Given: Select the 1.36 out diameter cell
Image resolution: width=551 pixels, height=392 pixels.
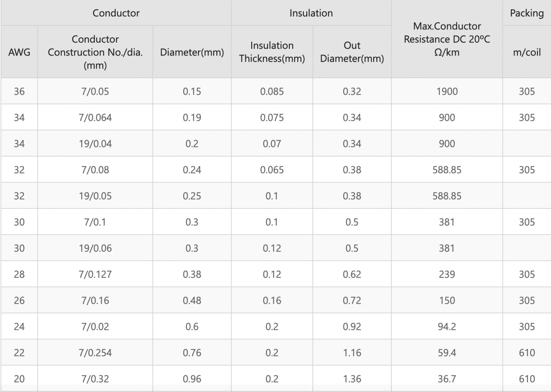Looking at the screenshot, I should point(352,379).
